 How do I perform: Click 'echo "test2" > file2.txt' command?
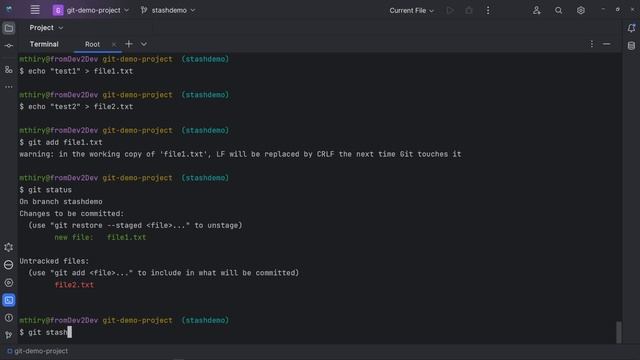point(80,107)
